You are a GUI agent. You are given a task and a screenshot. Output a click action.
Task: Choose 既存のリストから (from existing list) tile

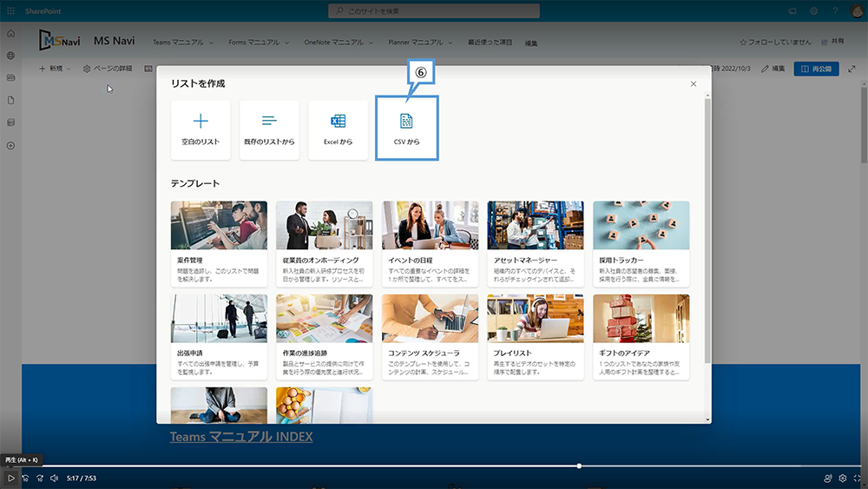click(269, 129)
